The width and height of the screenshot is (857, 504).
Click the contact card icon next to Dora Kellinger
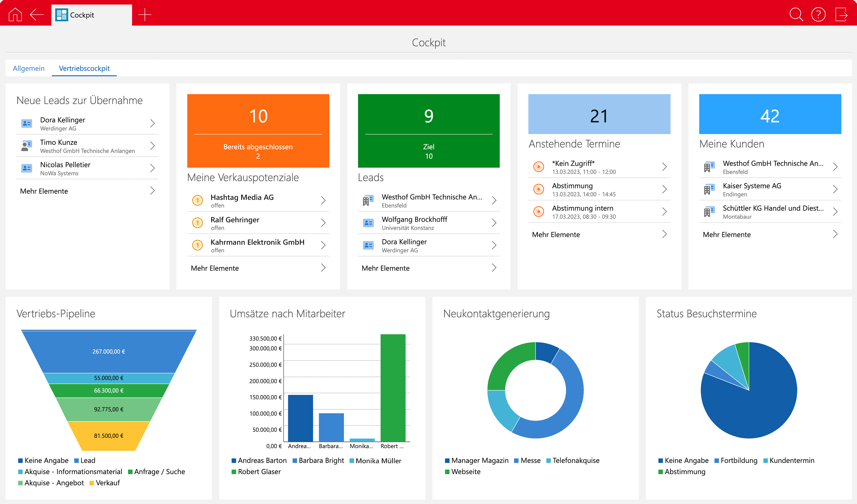(x=27, y=123)
